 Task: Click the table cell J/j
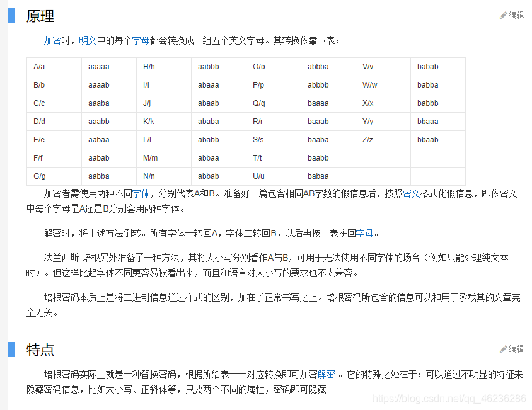[x=164, y=103]
